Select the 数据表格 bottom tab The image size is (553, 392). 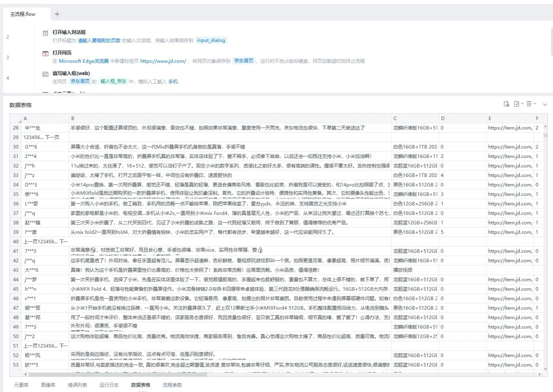141,385
